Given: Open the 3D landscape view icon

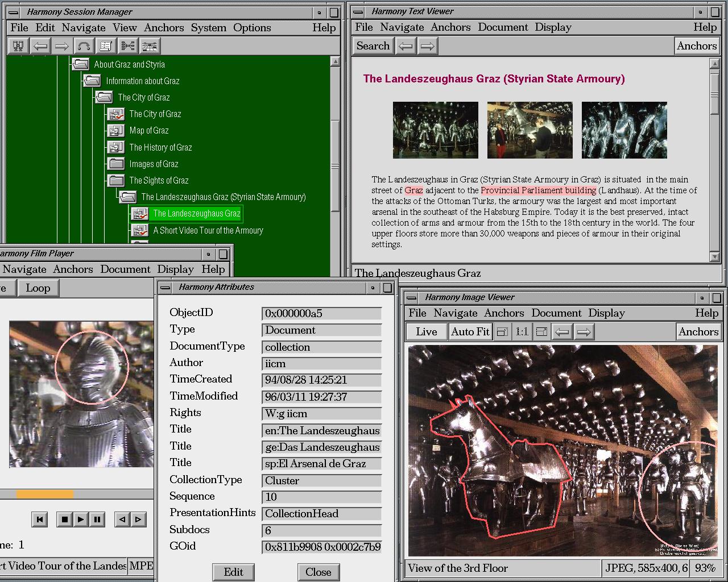Looking at the screenshot, I should [x=149, y=46].
